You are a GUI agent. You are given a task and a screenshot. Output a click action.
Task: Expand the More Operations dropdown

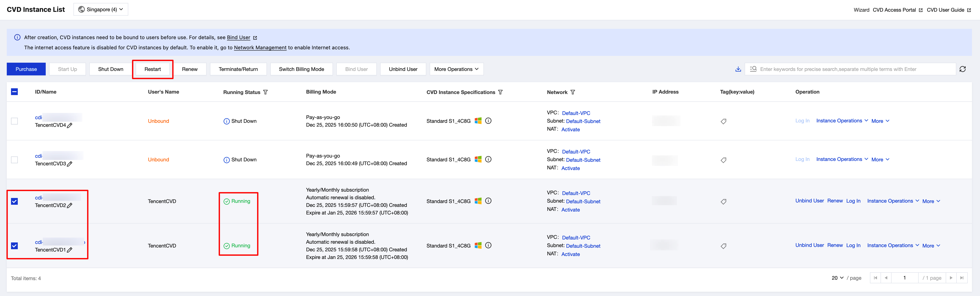(x=457, y=69)
